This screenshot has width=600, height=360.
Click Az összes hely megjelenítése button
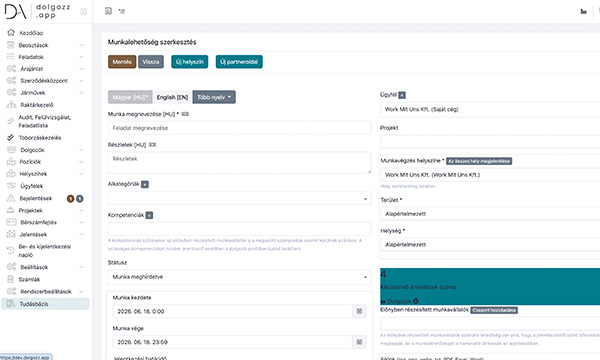[x=479, y=161]
